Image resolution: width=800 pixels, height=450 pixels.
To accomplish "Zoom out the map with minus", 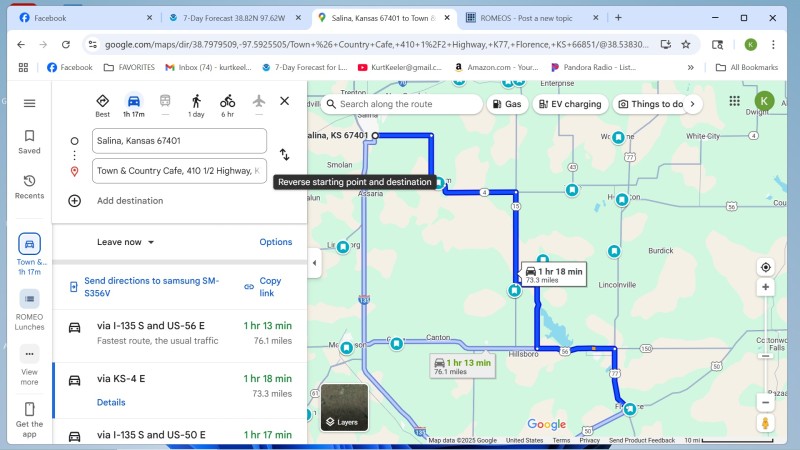I will (x=765, y=403).
